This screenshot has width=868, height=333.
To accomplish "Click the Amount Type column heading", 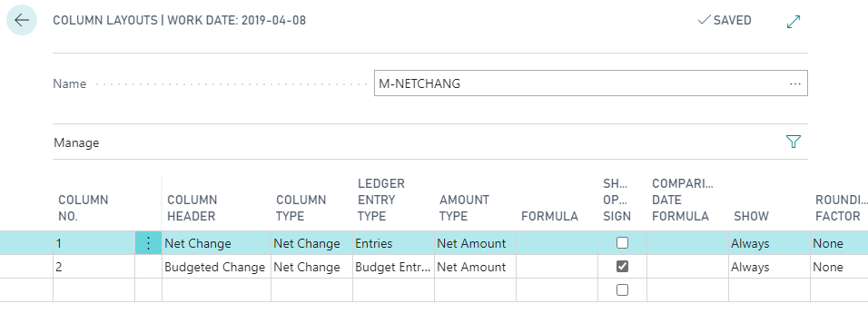I will point(465,208).
